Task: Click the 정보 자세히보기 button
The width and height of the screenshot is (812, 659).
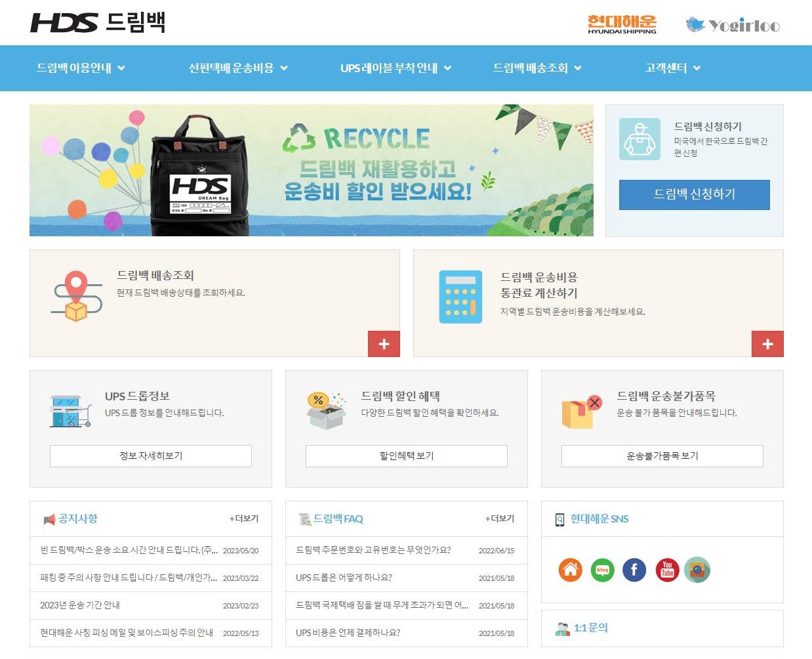Action: pyautogui.click(x=151, y=456)
